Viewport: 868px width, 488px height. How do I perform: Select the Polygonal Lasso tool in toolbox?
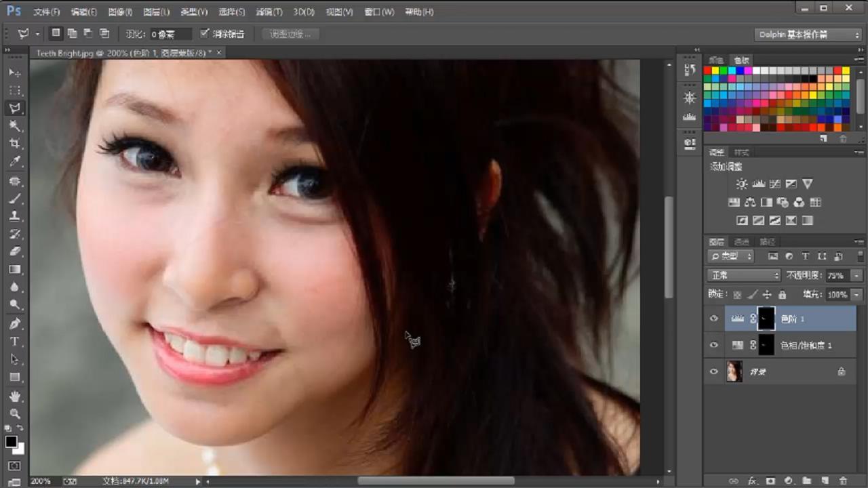(x=15, y=108)
